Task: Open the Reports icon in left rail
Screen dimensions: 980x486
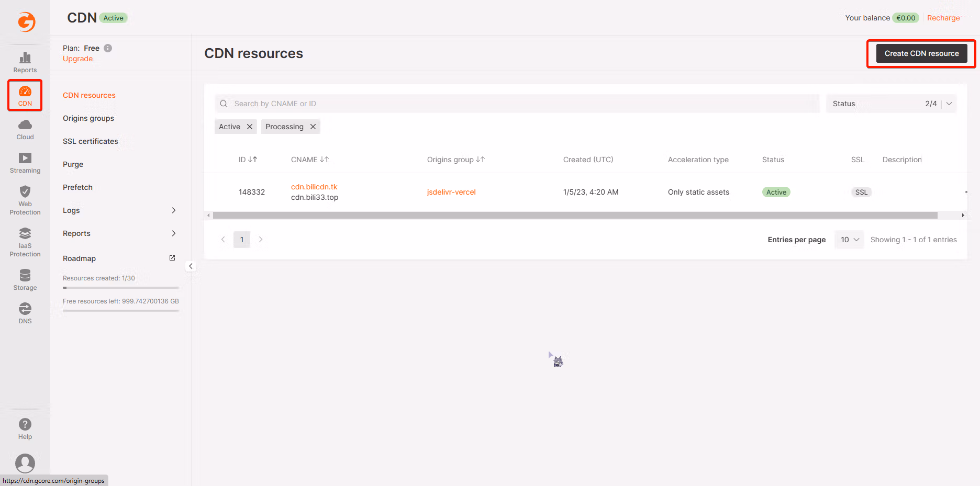Action: pyautogui.click(x=25, y=58)
